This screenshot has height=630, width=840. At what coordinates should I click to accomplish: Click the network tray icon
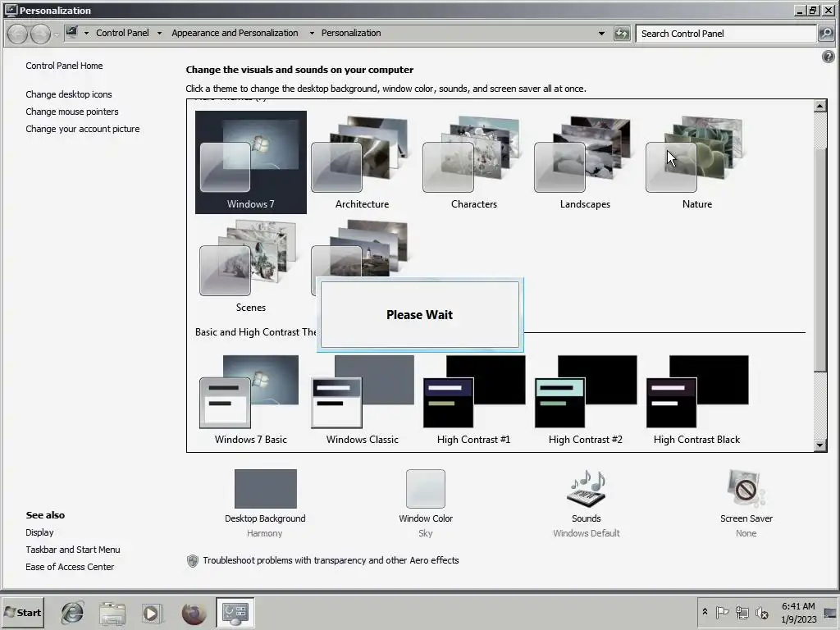click(x=742, y=612)
